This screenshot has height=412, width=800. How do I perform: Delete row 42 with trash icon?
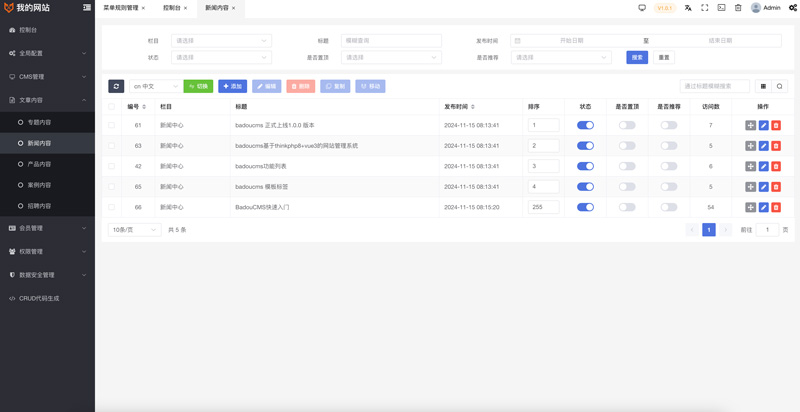point(776,166)
